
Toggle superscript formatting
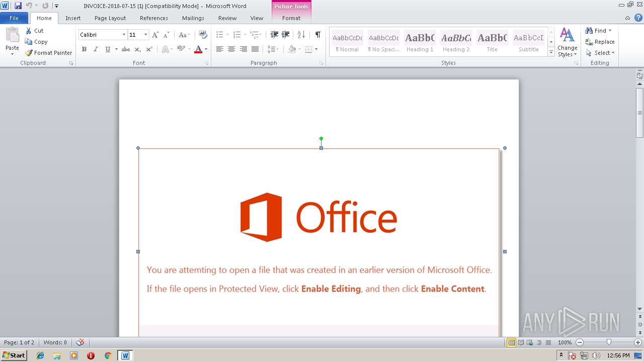pos(149,49)
